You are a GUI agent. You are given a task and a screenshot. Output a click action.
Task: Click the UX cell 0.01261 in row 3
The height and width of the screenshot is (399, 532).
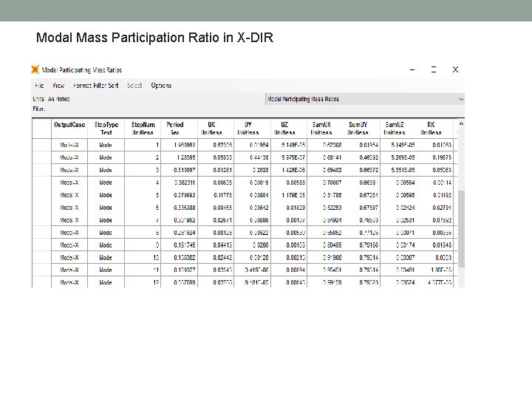click(x=216, y=170)
